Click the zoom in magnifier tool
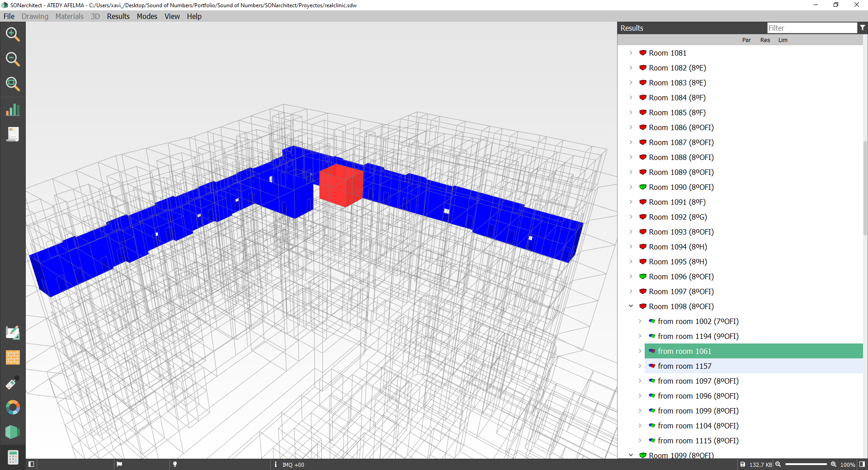Viewport: 868px width, 470px height. [x=12, y=34]
